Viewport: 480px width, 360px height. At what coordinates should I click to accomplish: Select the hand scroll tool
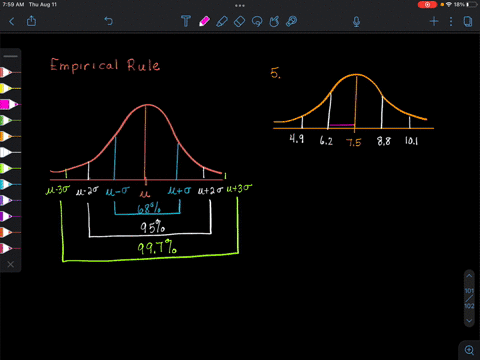(274, 21)
